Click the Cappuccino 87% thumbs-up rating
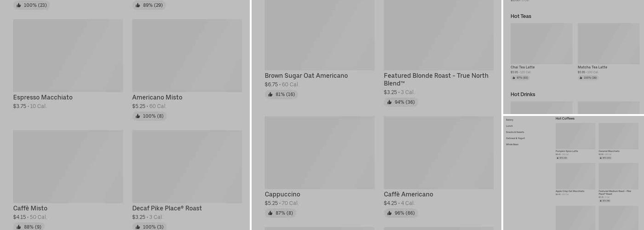 pos(281,213)
